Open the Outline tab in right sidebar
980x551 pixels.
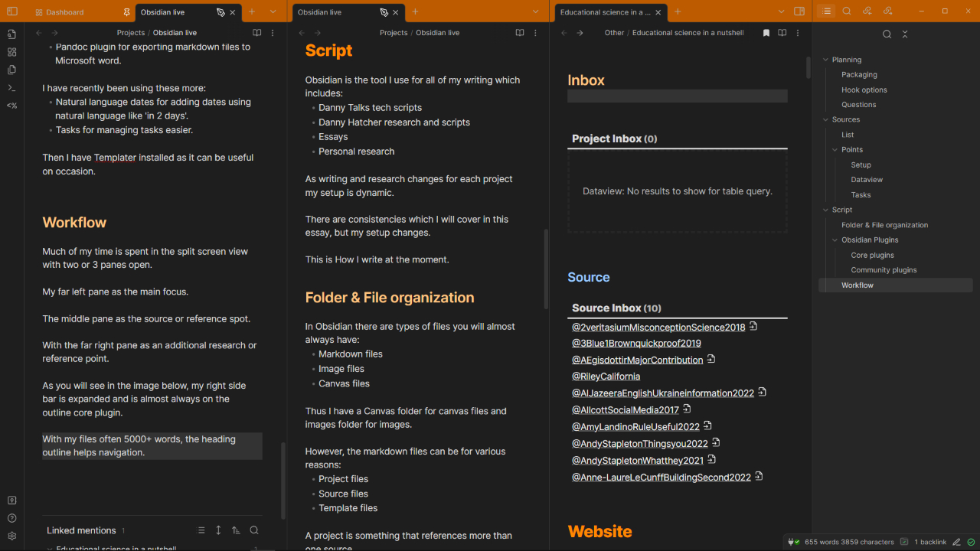826,11
